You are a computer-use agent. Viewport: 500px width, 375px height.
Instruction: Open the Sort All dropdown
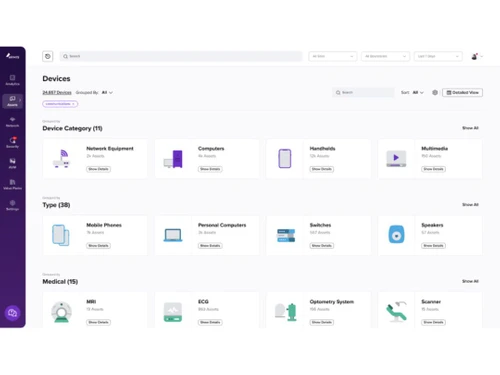click(x=418, y=92)
